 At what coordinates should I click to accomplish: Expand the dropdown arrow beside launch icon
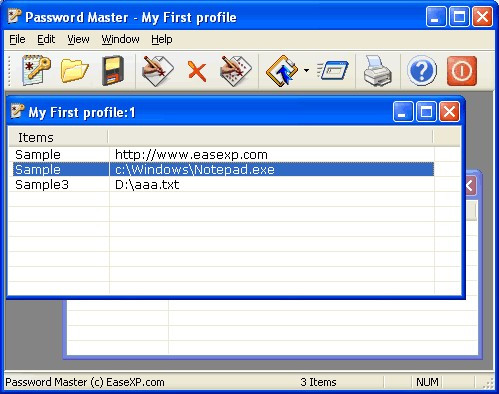306,70
